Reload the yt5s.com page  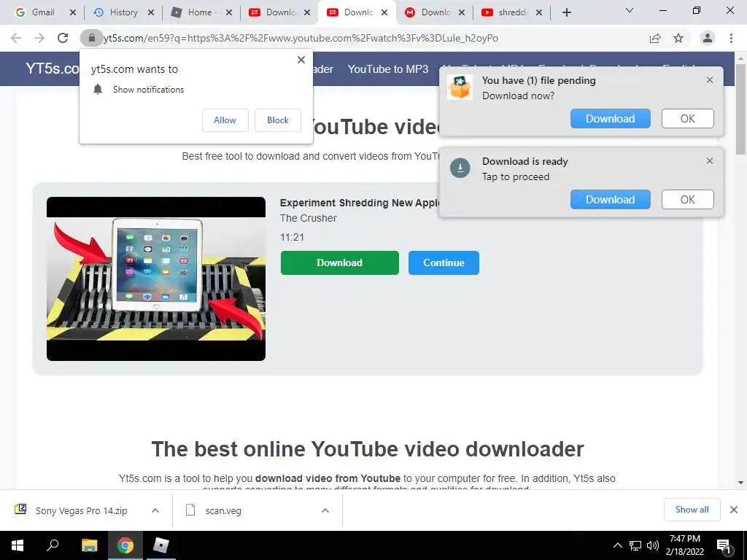coord(63,38)
